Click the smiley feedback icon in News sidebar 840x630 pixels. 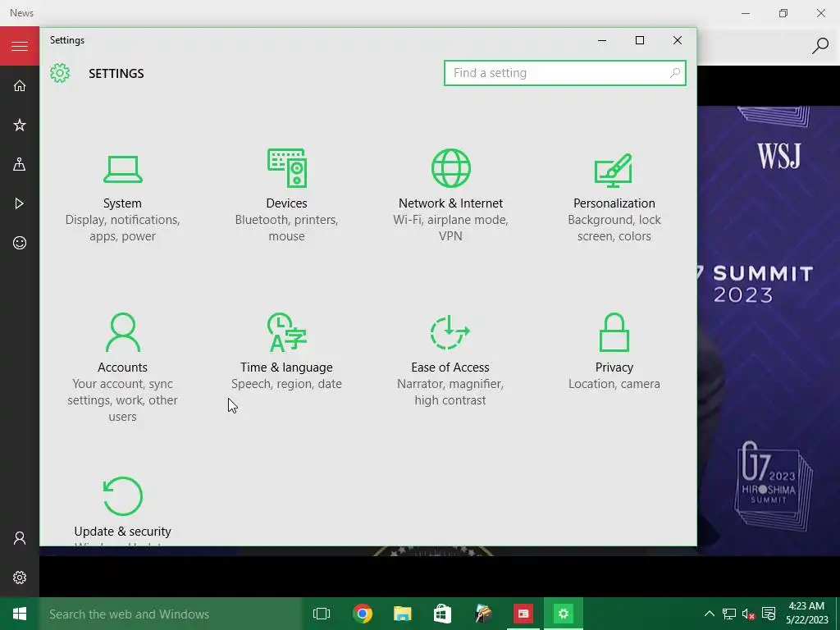[20, 243]
